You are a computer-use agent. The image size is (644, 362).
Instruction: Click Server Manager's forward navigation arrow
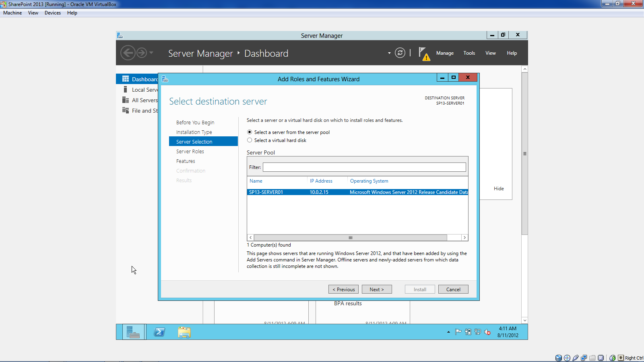pyautogui.click(x=142, y=53)
